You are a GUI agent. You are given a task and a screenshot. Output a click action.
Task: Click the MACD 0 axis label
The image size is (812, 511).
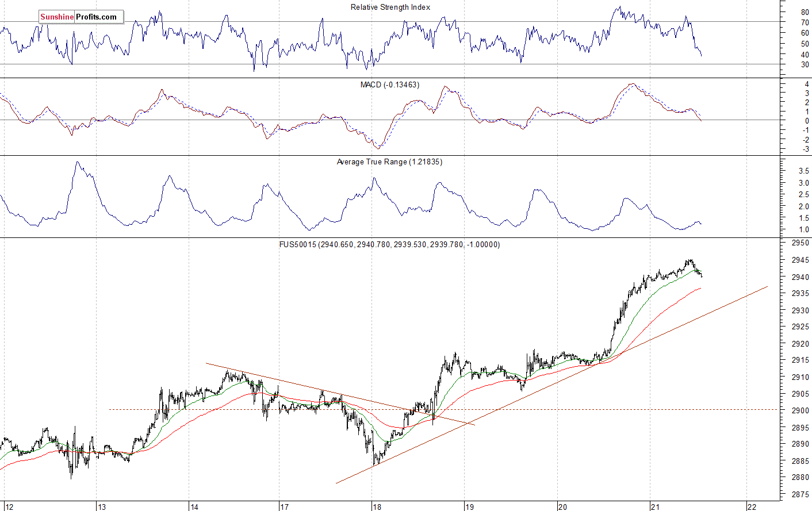(x=807, y=121)
